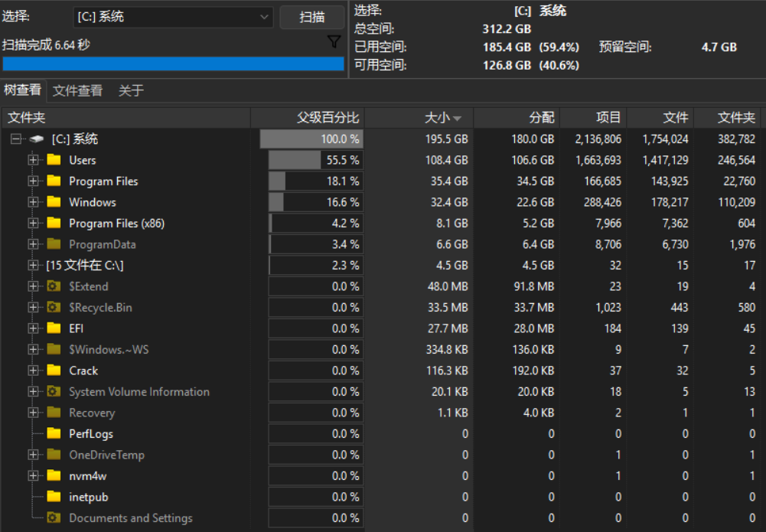Click the inetpub folder icon

(x=54, y=496)
